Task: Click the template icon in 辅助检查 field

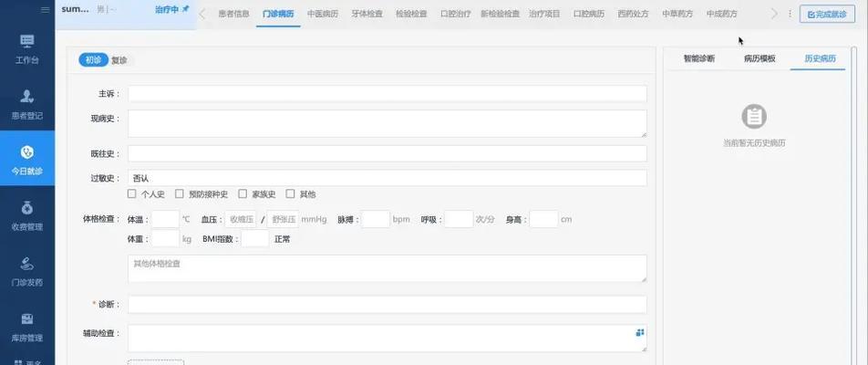Action: (640, 332)
